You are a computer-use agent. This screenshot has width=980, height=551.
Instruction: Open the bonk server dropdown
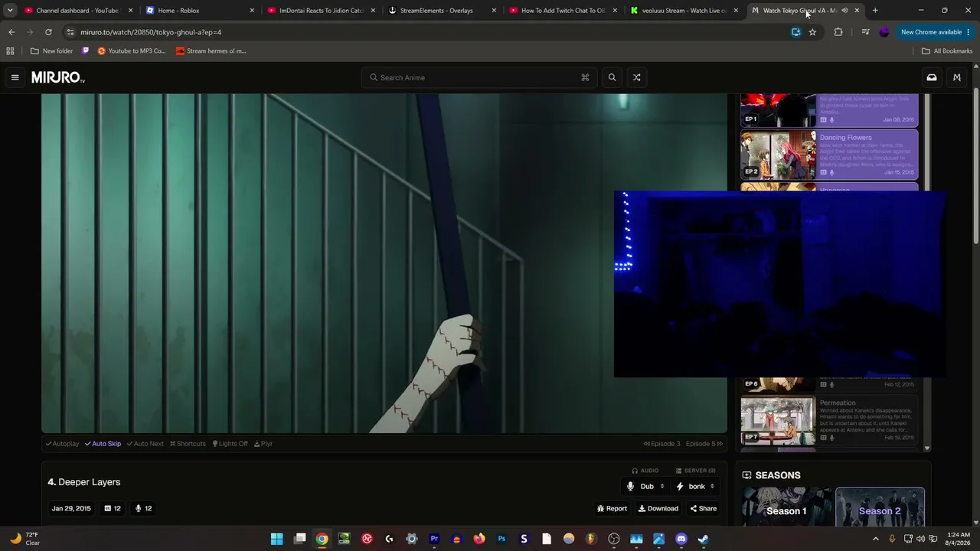(x=695, y=486)
